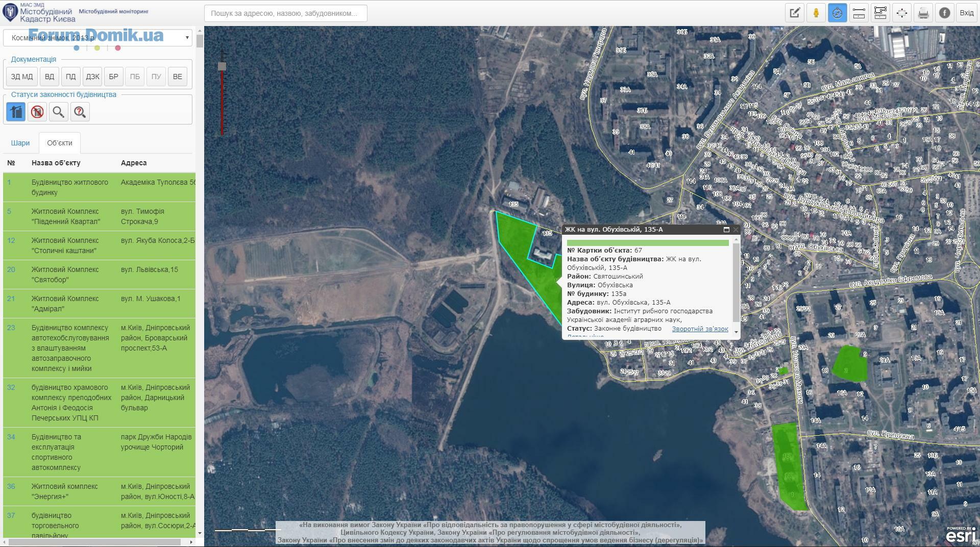This screenshot has width=980, height=547.
Task: Activate the yellow street view pegman
Action: tap(816, 13)
